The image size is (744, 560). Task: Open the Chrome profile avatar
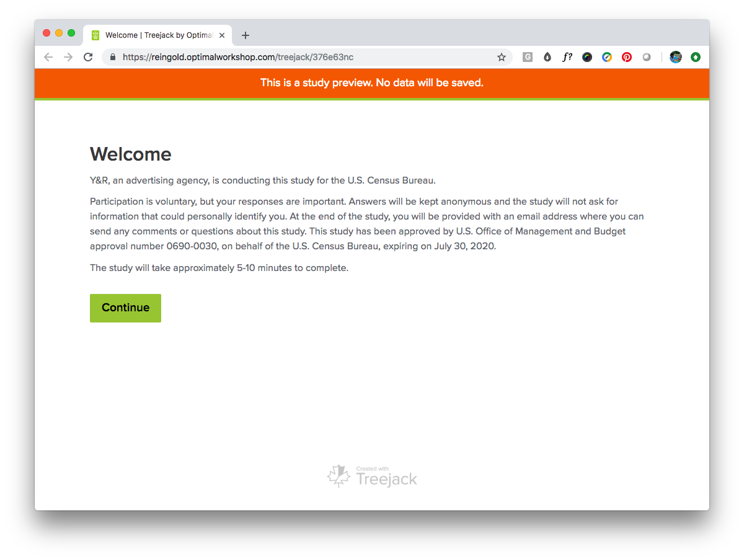coord(676,57)
